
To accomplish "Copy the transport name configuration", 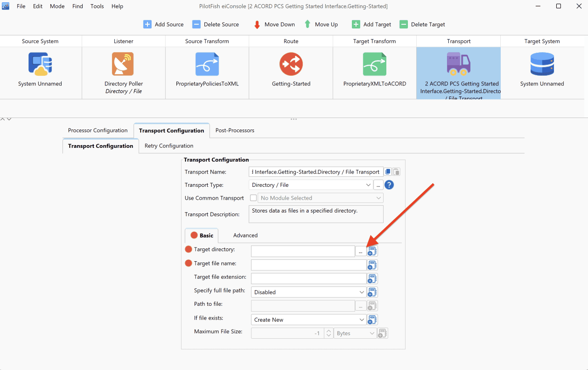I will pyautogui.click(x=388, y=172).
